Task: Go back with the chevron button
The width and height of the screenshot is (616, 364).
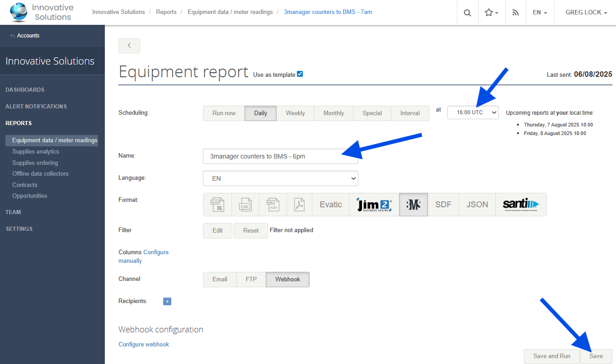Action: (129, 46)
